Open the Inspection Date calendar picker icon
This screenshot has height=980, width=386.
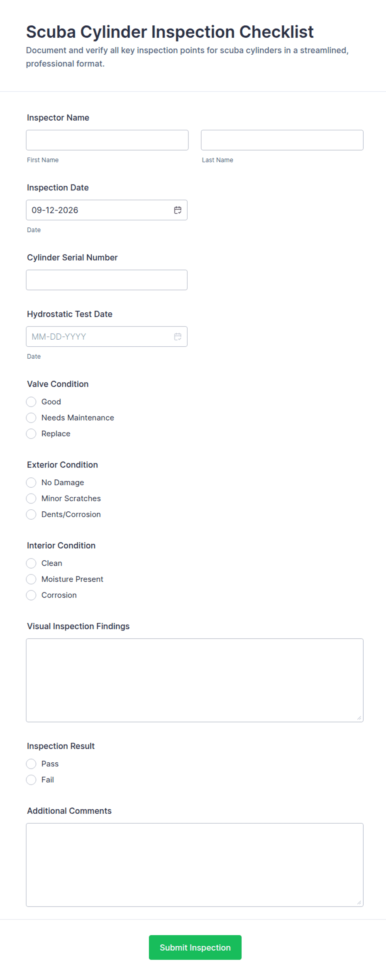178,210
